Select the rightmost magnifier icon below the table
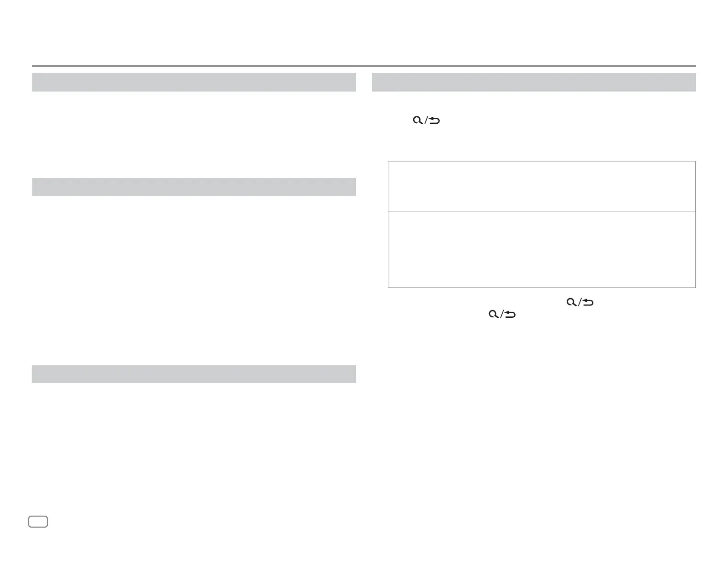 pos(571,302)
